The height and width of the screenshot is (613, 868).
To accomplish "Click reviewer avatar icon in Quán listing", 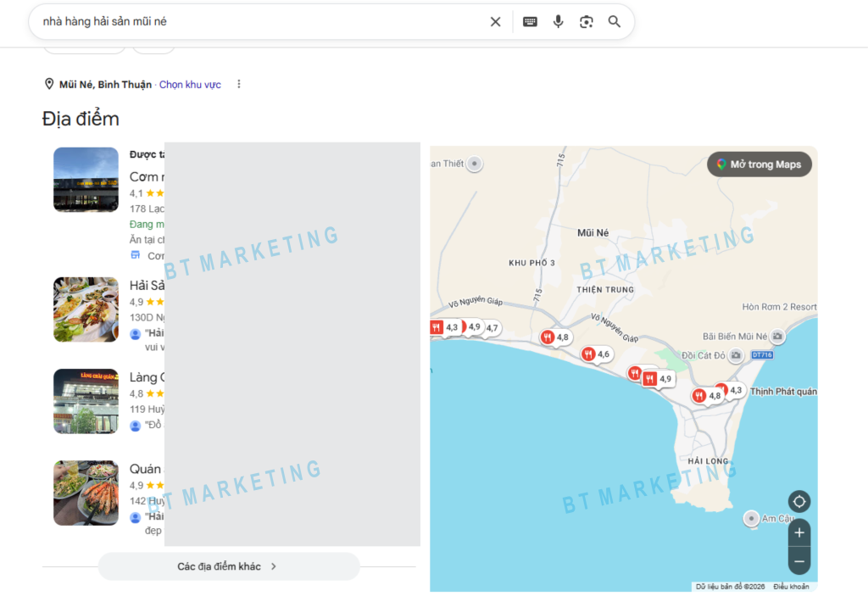I will 135,518.
